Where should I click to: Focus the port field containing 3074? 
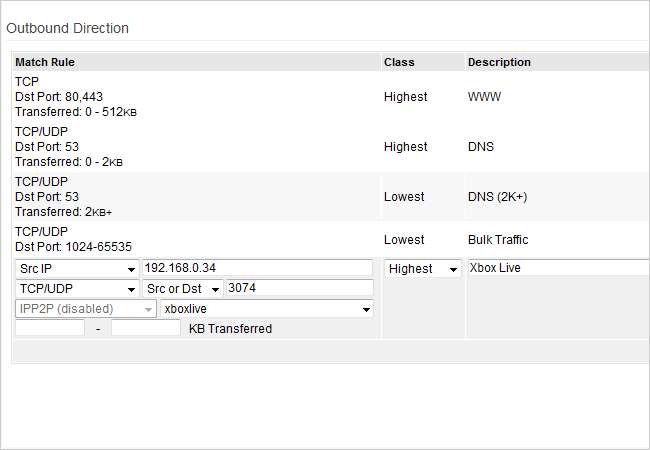tap(298, 289)
